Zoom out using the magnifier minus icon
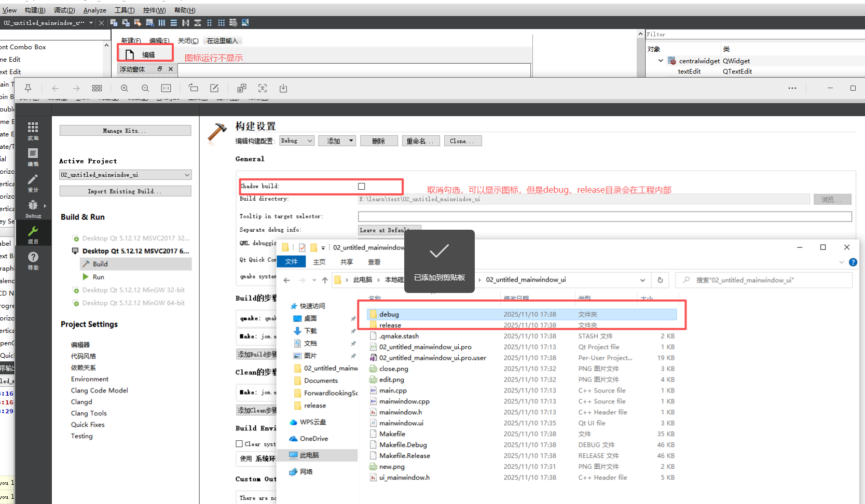865x504 pixels. click(x=145, y=88)
